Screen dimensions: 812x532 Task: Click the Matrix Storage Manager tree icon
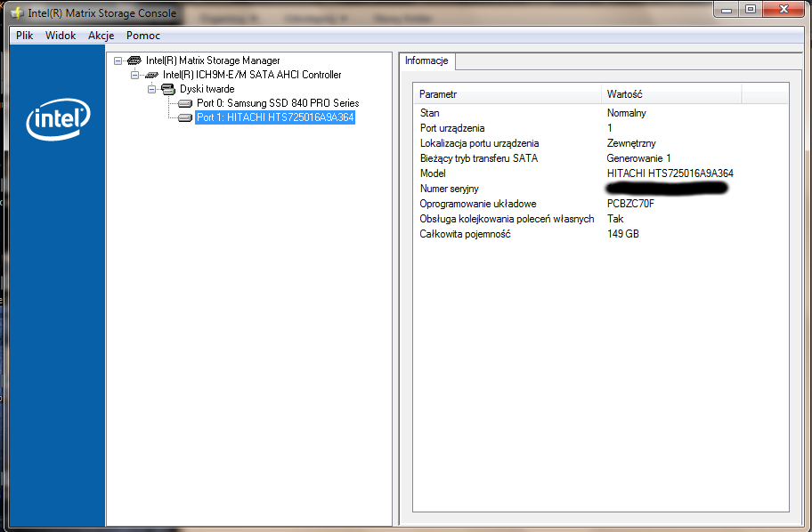click(134, 60)
